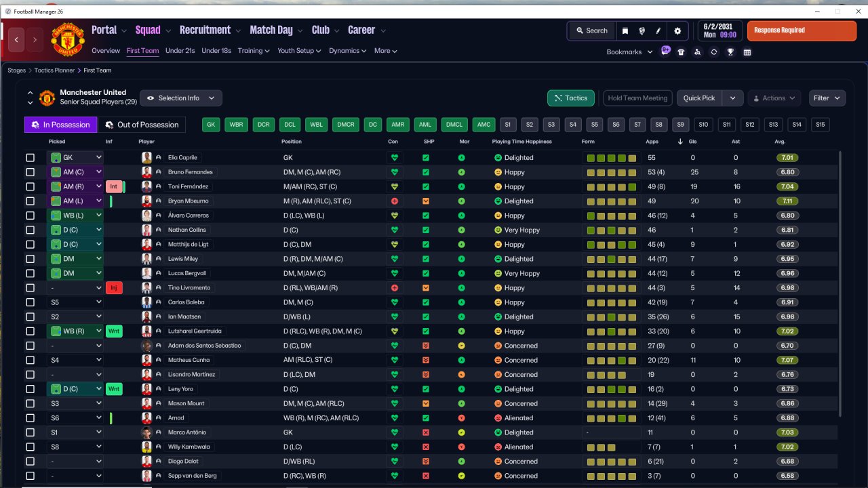Click the Wnt status badge for Leny Yoro
Viewport: 868px width, 488px height.
click(x=114, y=389)
